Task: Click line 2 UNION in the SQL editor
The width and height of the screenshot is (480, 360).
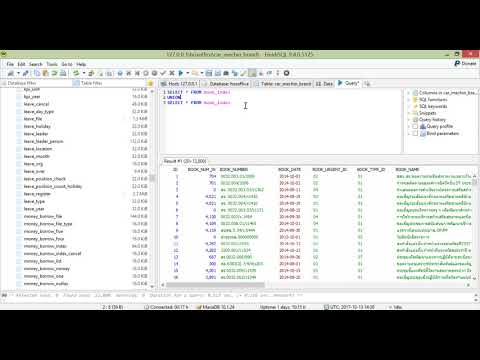Action: 174,97
